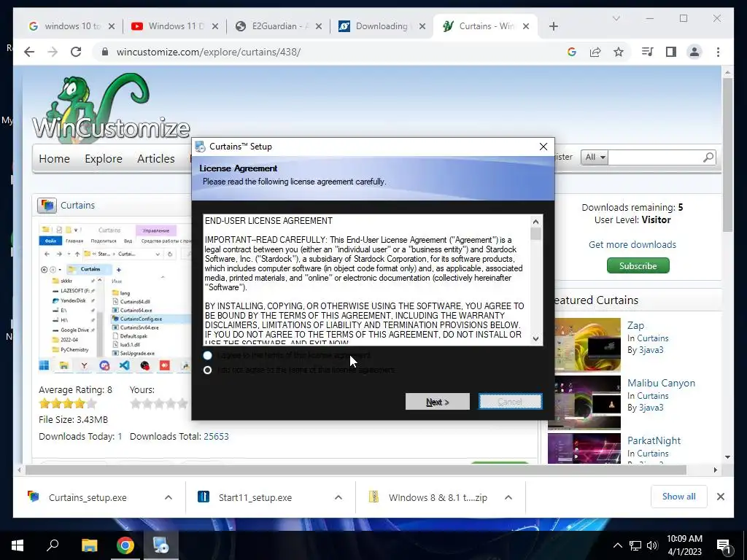Open Chrome three-dot menu

[x=718, y=52]
